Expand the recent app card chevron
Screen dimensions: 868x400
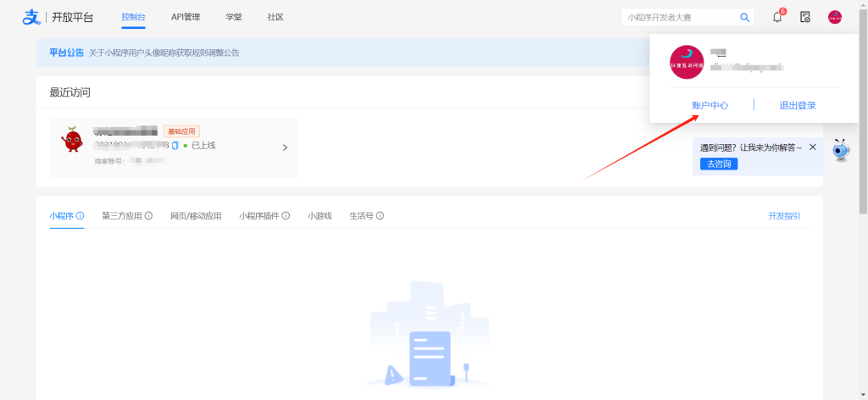[285, 147]
